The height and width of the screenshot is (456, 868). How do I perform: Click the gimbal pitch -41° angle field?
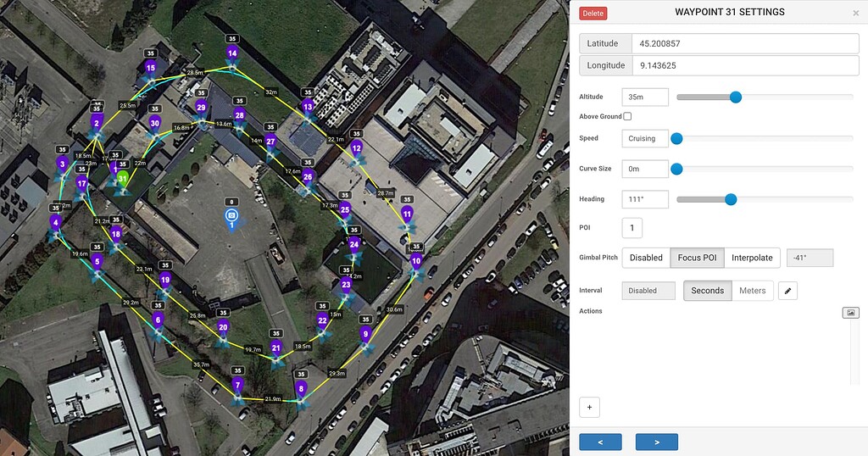coord(810,258)
